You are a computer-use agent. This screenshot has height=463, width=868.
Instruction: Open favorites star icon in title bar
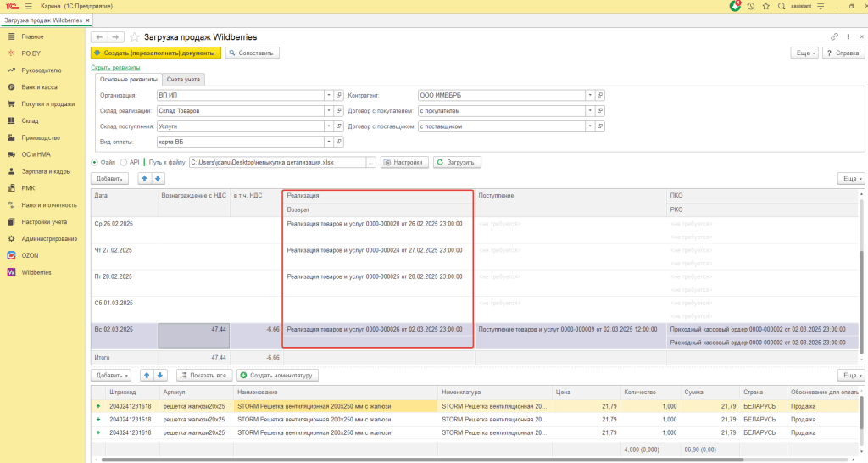[766, 6]
